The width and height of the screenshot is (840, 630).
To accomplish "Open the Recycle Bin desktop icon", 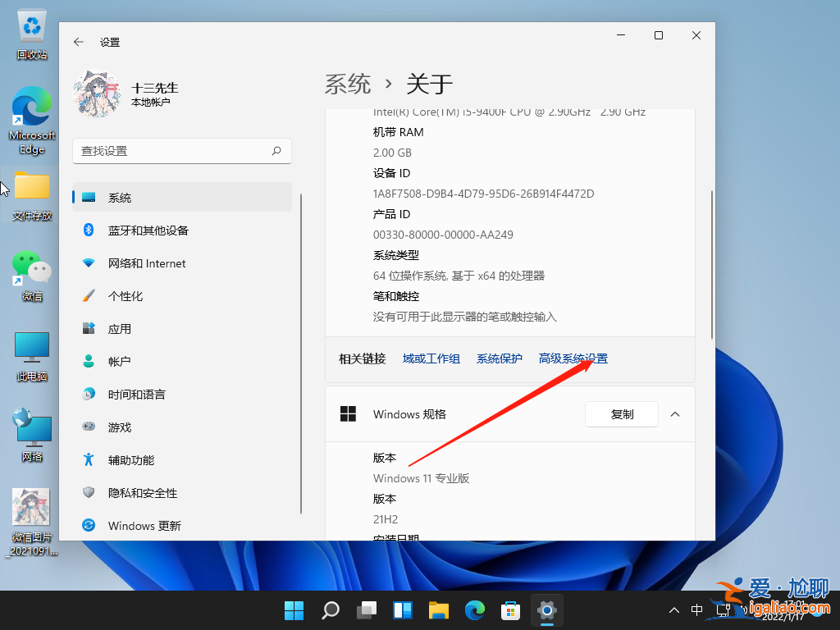I will (31, 27).
